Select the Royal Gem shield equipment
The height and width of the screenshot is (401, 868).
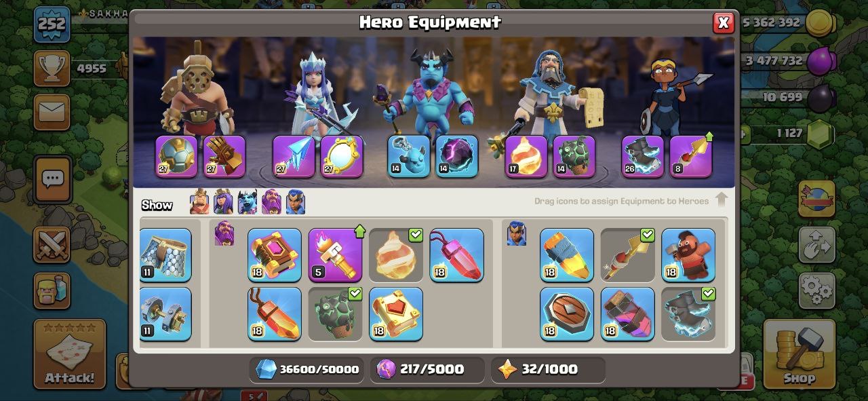tap(567, 313)
